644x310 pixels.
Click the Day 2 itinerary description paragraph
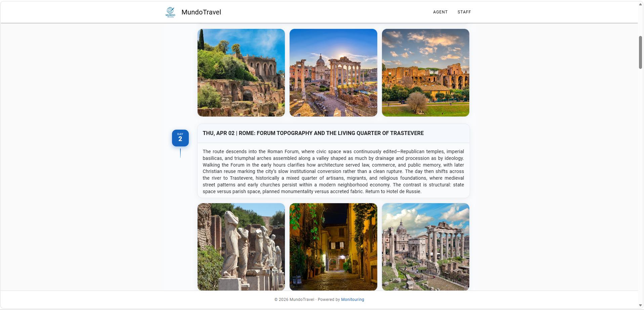(333, 171)
